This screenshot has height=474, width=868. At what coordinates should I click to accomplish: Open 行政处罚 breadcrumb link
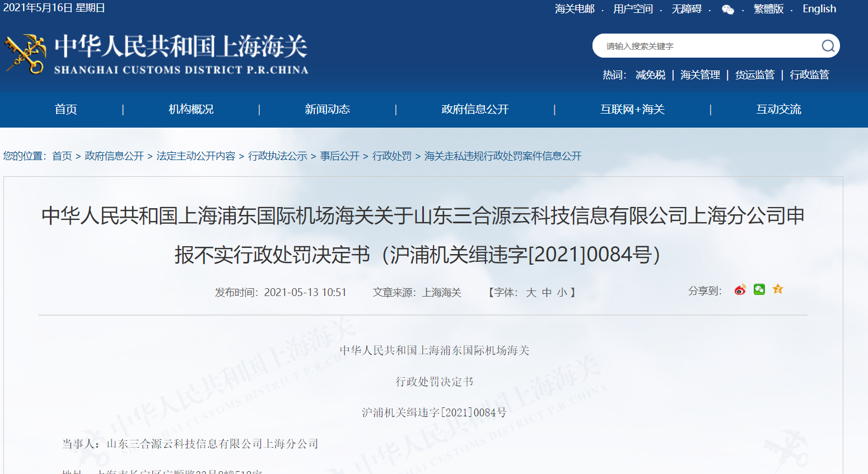click(391, 156)
